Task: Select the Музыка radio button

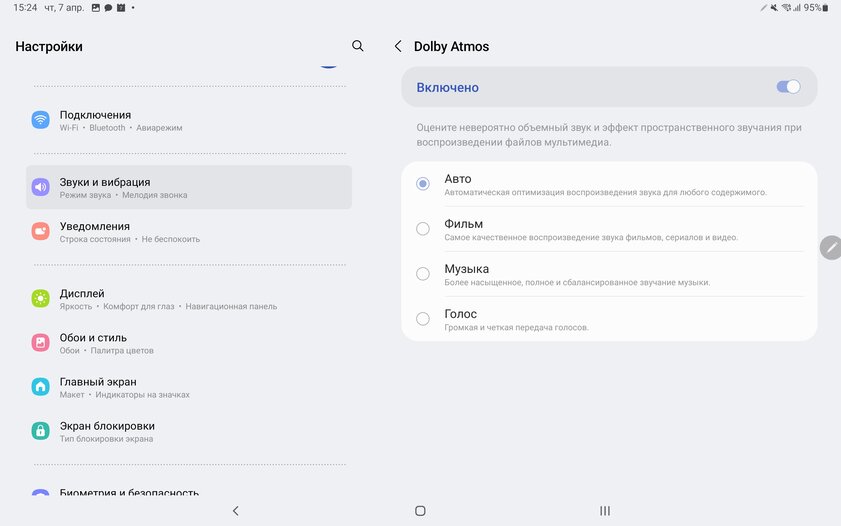Action: pyautogui.click(x=423, y=274)
